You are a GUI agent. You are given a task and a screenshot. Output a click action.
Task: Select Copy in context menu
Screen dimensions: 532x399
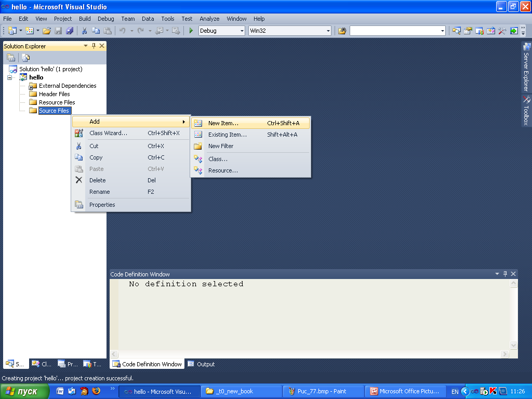pyautogui.click(x=131, y=157)
